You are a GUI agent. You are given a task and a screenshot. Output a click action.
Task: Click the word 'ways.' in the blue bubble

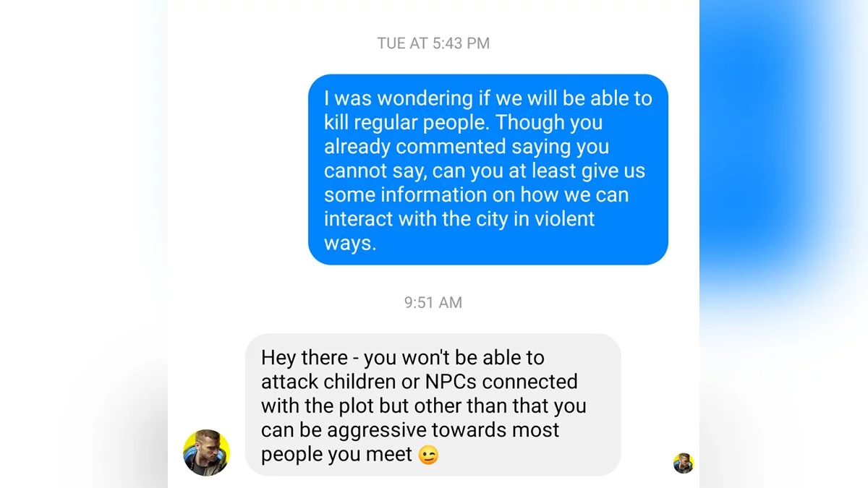(350, 244)
